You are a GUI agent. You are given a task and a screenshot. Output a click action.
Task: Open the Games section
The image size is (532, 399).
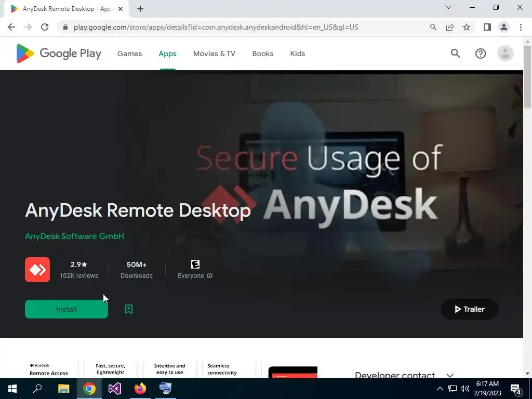pyautogui.click(x=129, y=54)
